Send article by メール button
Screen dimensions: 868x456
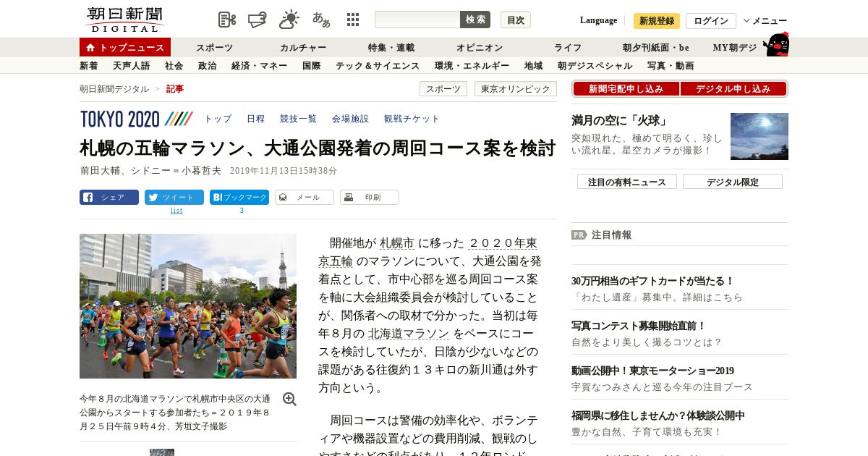pyautogui.click(x=305, y=197)
